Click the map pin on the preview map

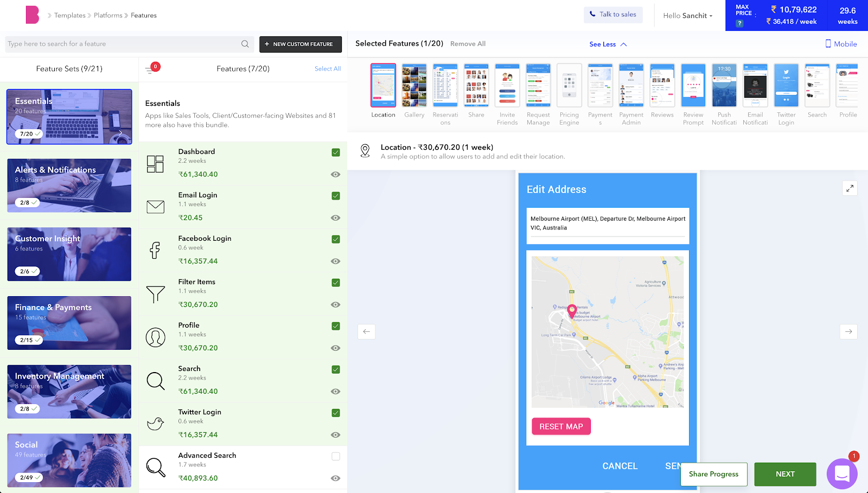572,312
